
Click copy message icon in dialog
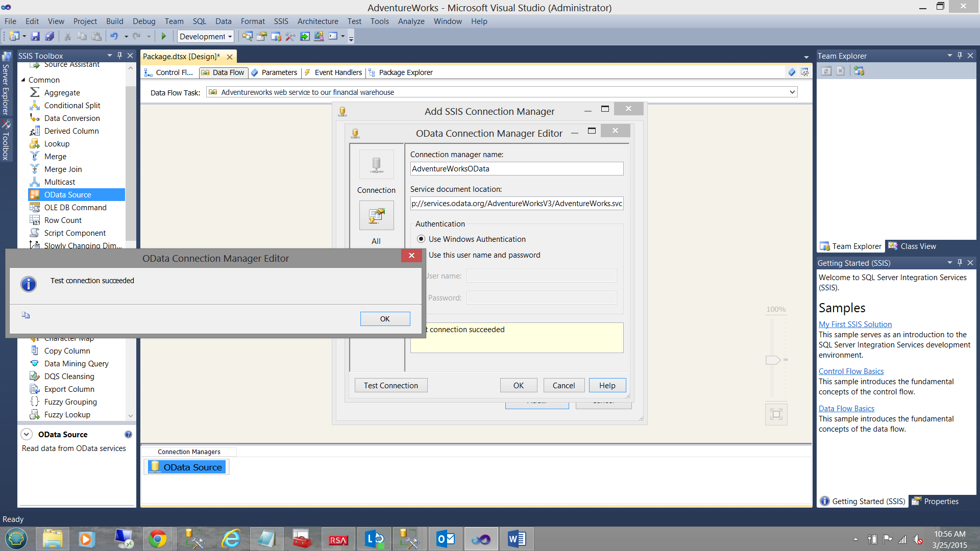(26, 315)
